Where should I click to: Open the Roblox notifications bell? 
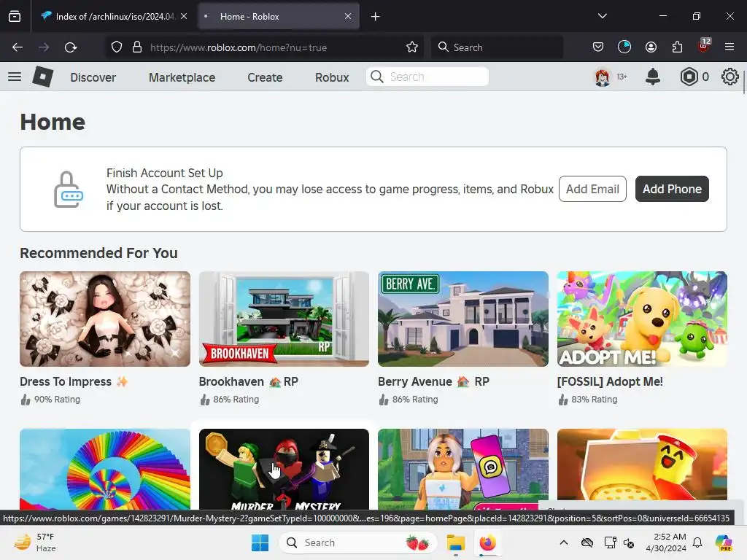click(653, 77)
